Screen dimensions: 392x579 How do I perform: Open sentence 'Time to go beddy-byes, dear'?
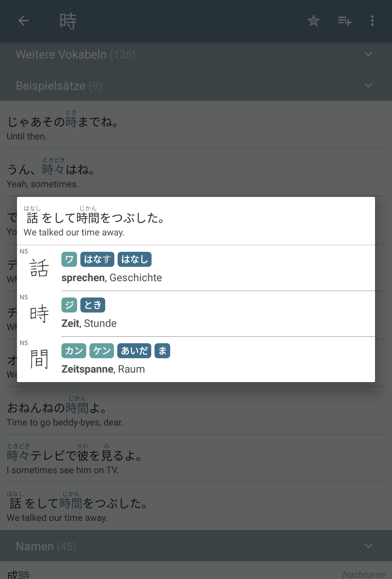click(196, 411)
